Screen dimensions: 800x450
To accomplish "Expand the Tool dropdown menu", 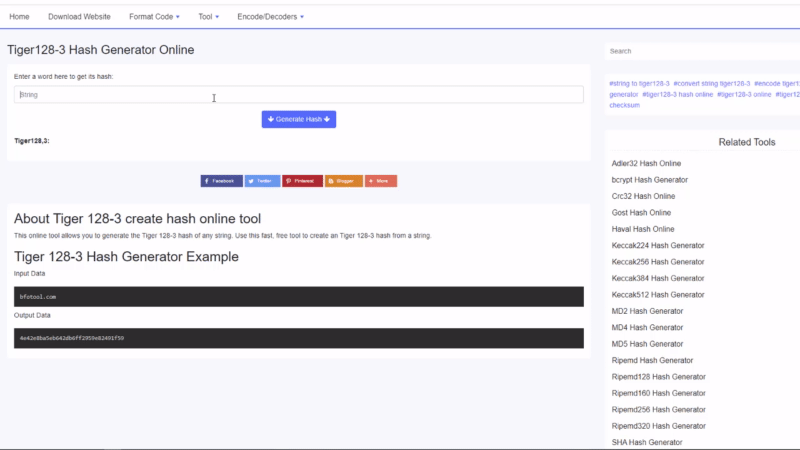I will [x=208, y=17].
